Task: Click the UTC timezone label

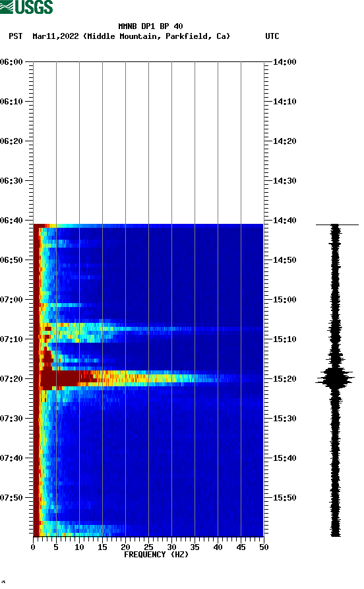Action: (272, 36)
